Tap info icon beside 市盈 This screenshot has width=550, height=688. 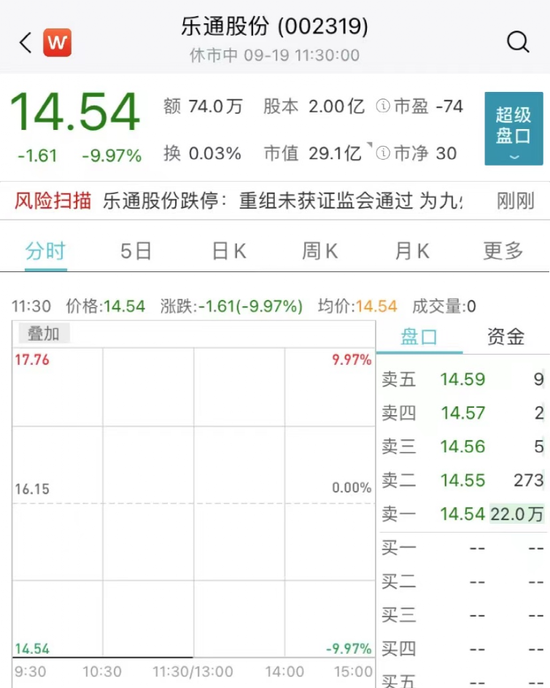pos(383,106)
